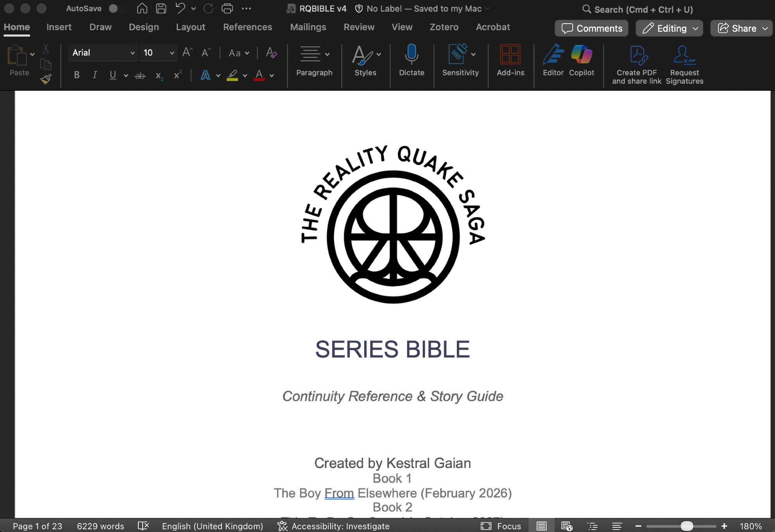
Task: Toggle Italic formatting
Action: click(95, 75)
